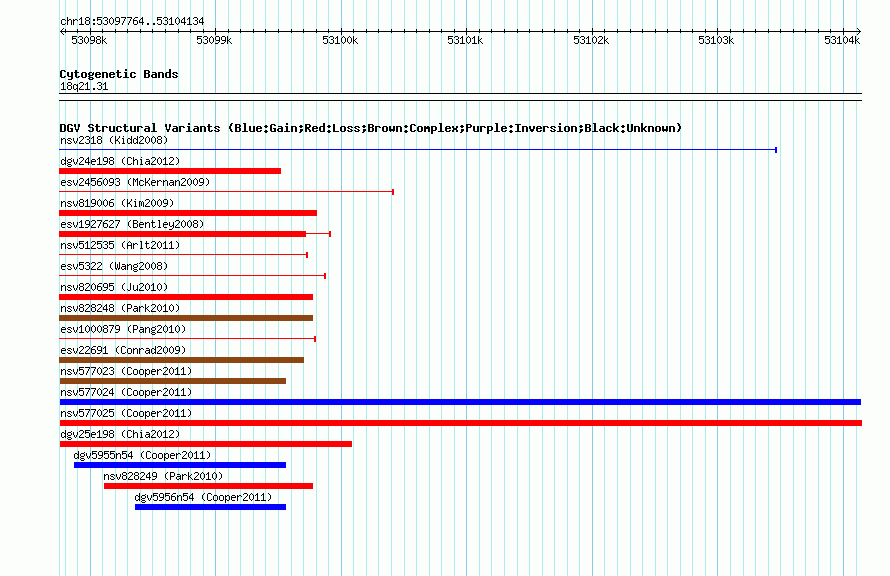
Task: Open the esv1000879 (Pang2010) label
Action: pyautogui.click(x=123, y=329)
